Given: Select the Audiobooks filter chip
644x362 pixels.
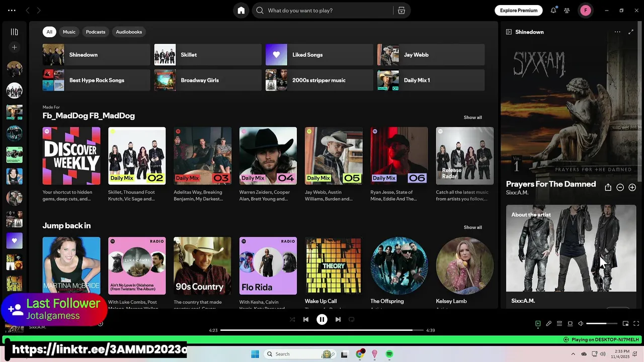Looking at the screenshot, I should point(129,32).
